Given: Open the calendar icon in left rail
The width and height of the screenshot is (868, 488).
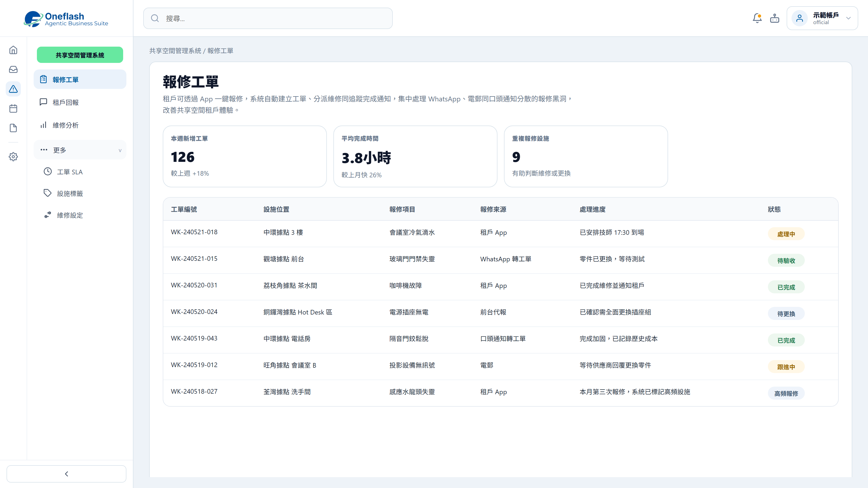Looking at the screenshot, I should [13, 108].
